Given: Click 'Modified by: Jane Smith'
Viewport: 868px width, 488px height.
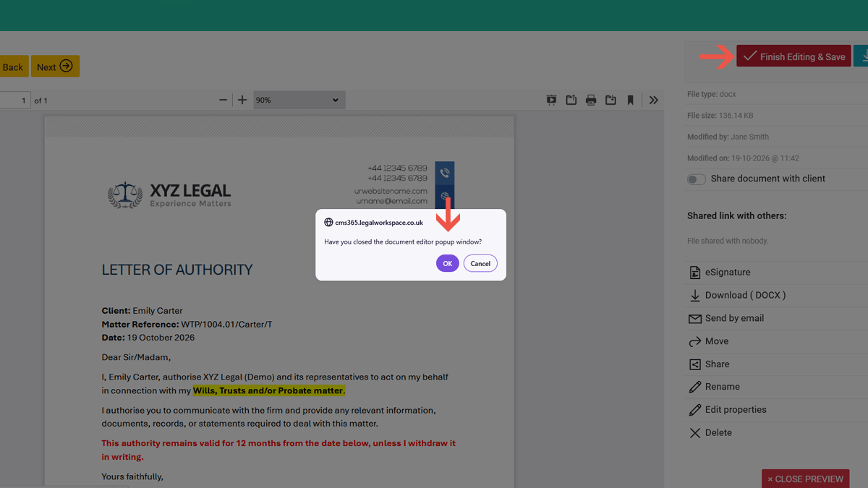Looking at the screenshot, I should point(728,137).
